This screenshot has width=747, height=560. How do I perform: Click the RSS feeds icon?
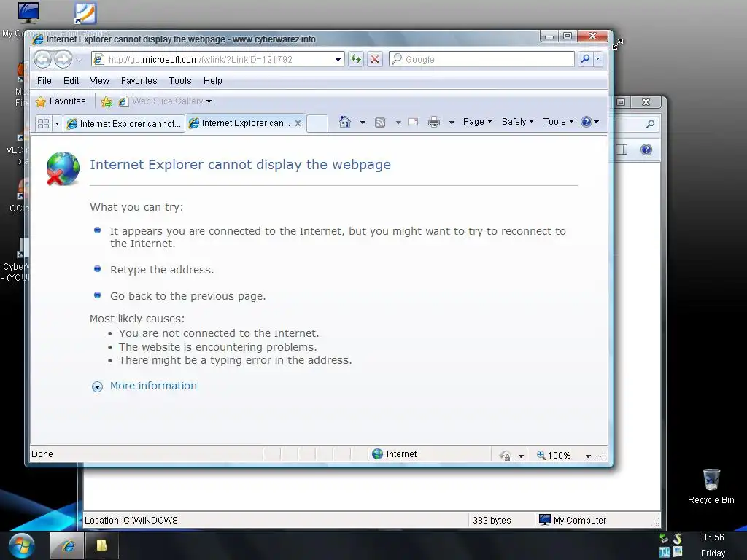380,122
